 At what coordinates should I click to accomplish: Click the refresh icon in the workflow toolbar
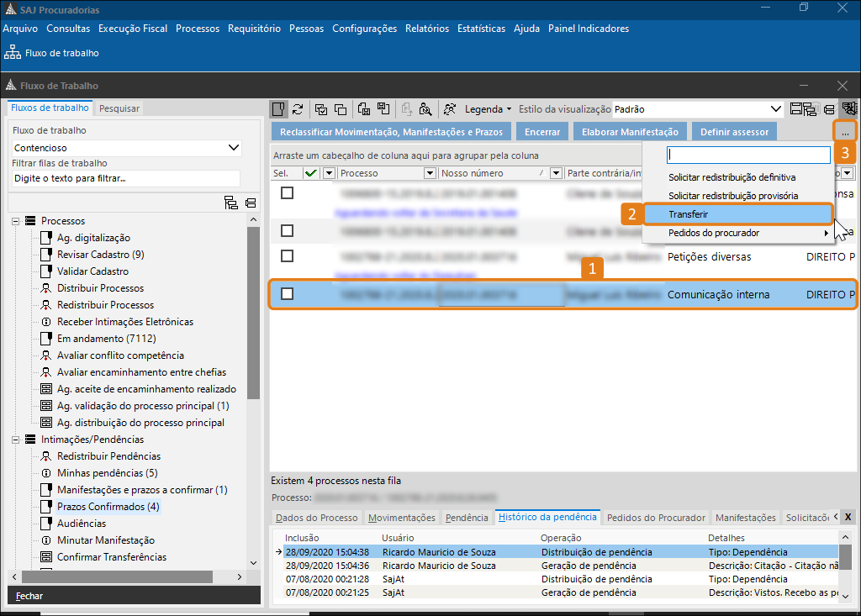click(298, 109)
